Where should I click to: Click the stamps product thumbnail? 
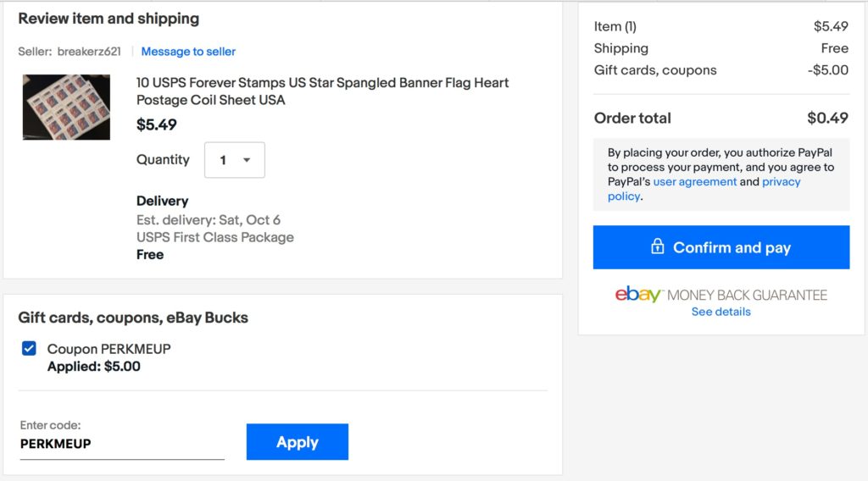click(x=66, y=108)
